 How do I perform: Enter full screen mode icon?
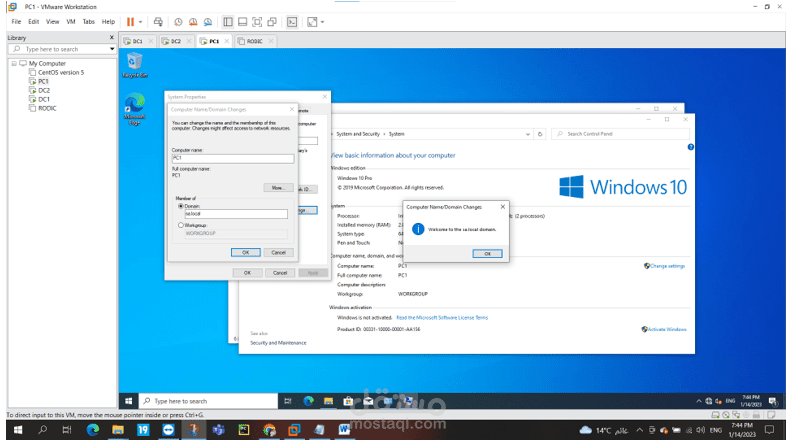click(257, 22)
